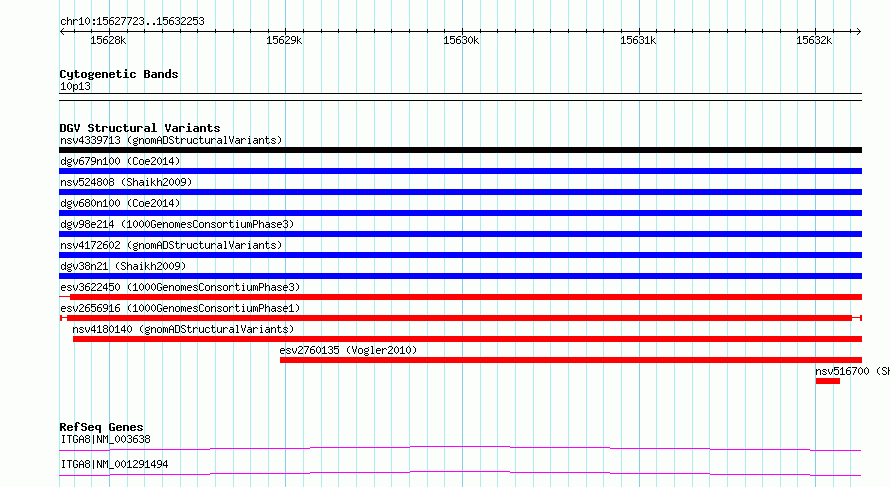Click the ruler's right arrow end

(858, 32)
